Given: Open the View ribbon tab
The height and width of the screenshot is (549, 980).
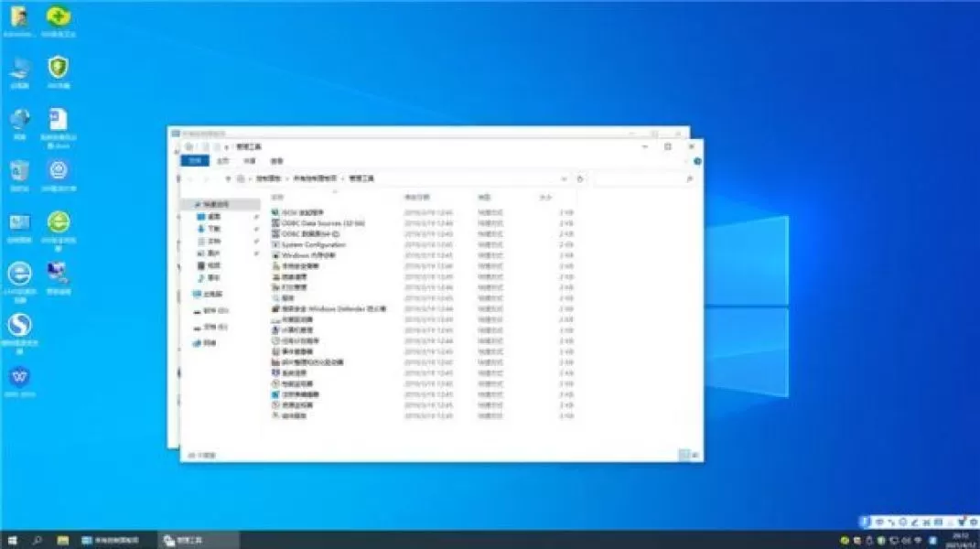Looking at the screenshot, I should (x=277, y=161).
